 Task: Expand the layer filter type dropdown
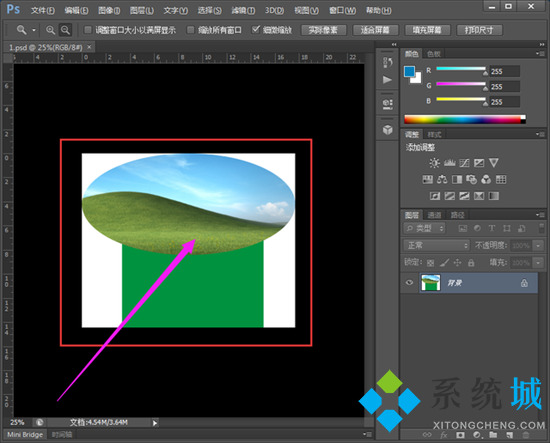(424, 229)
